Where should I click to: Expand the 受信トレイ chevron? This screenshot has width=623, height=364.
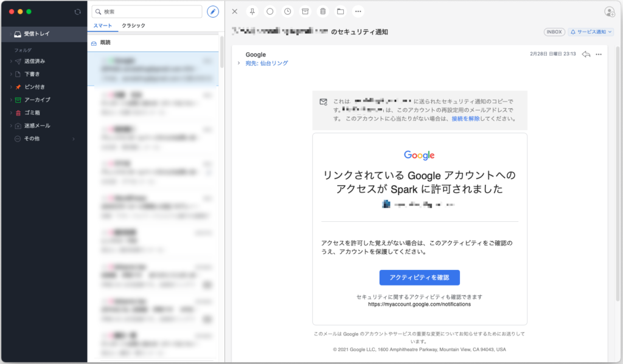point(11,34)
